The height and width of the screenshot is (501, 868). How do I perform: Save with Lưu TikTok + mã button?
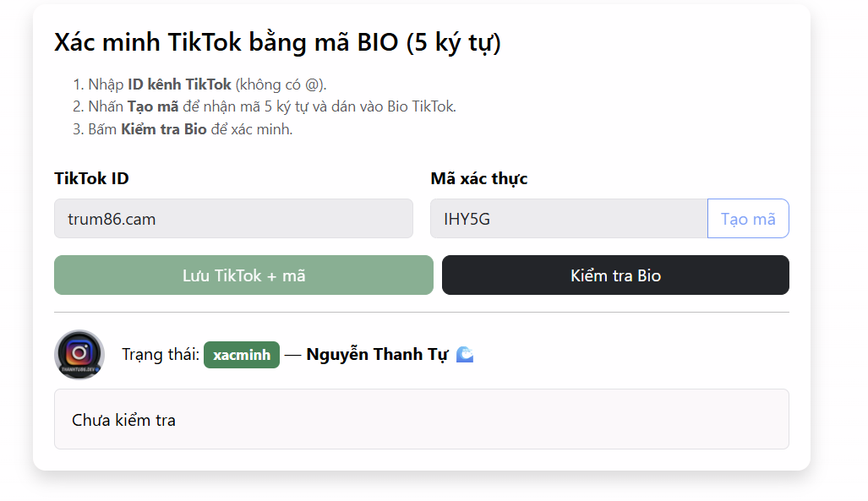[x=243, y=275]
